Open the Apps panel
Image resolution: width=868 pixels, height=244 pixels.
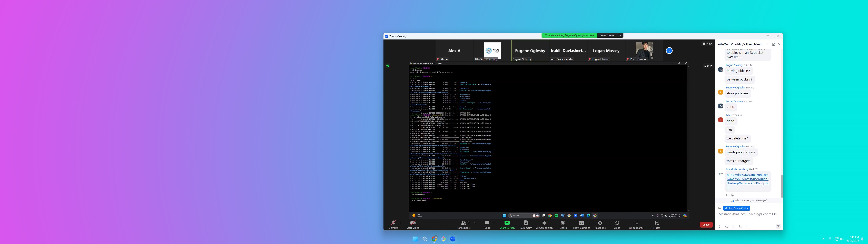617,225
